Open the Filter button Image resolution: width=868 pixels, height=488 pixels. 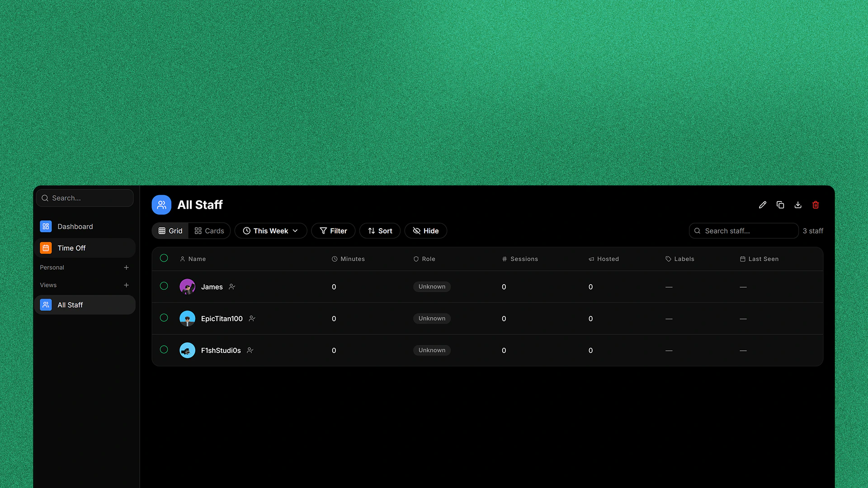[x=333, y=231]
